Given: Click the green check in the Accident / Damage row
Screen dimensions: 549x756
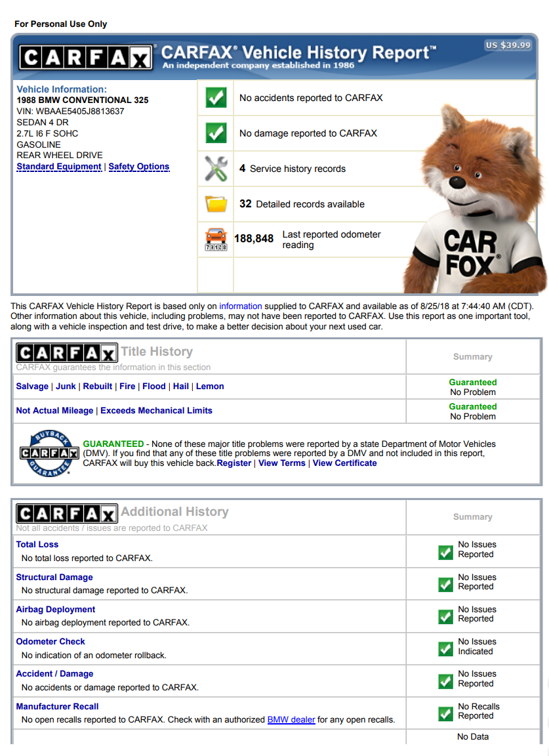Looking at the screenshot, I should click(445, 681).
